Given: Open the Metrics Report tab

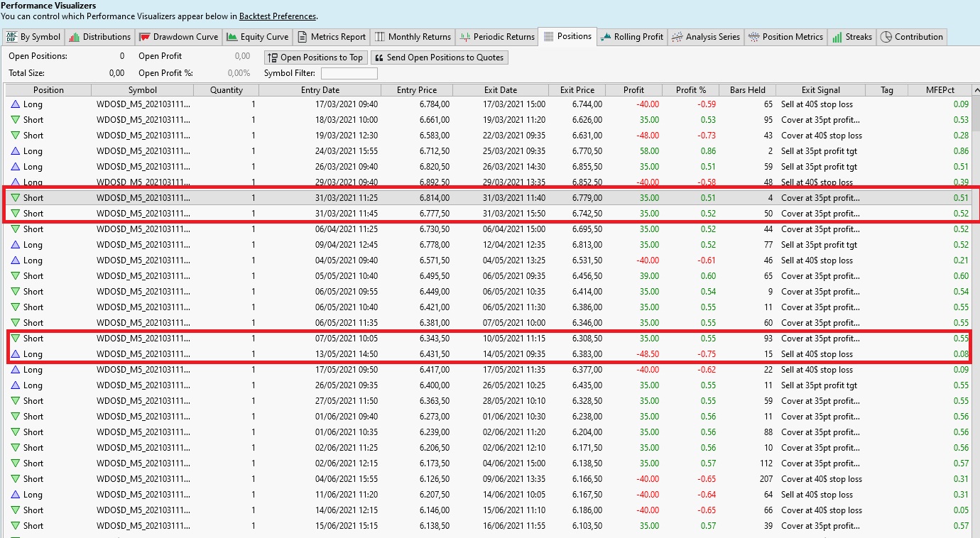Looking at the screenshot, I should click(x=331, y=37).
